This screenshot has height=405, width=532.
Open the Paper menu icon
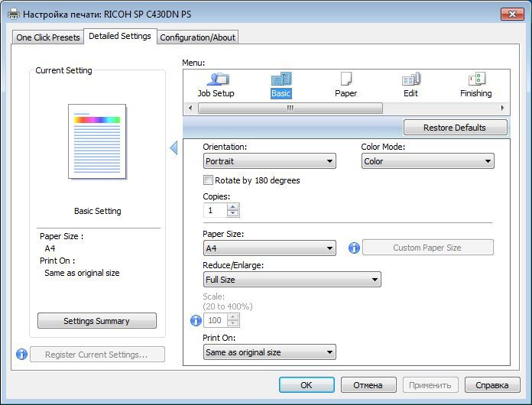pos(345,85)
